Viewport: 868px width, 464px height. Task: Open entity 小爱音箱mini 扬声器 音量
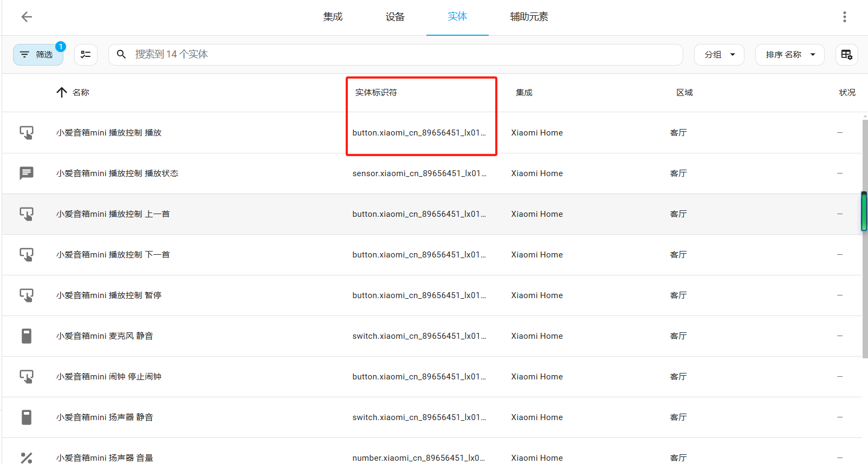point(105,458)
